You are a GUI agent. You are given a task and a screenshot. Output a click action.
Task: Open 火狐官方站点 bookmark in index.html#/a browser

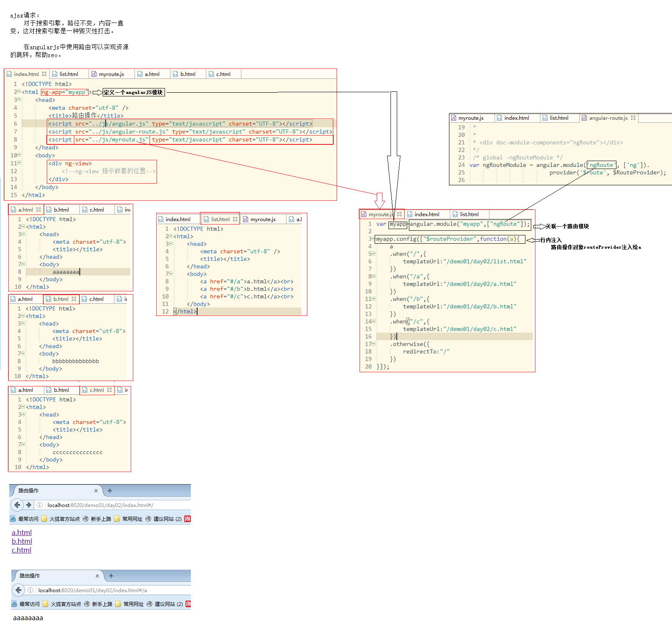(x=62, y=604)
